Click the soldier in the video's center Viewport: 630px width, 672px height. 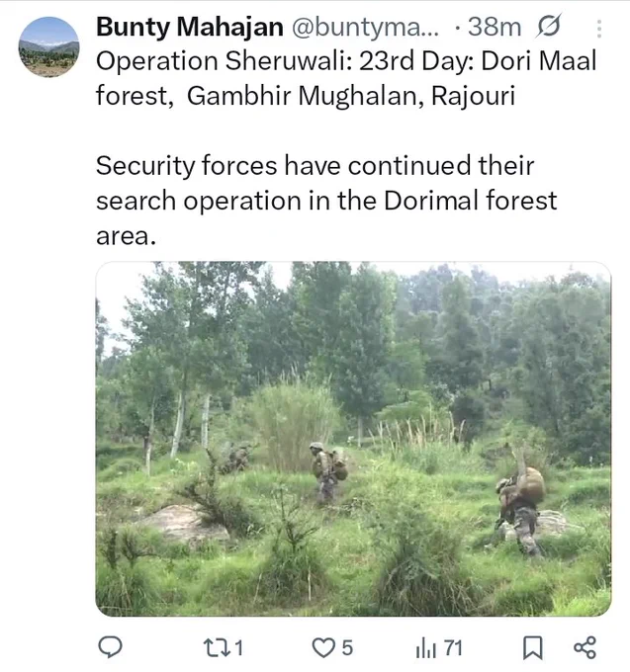tap(327, 471)
